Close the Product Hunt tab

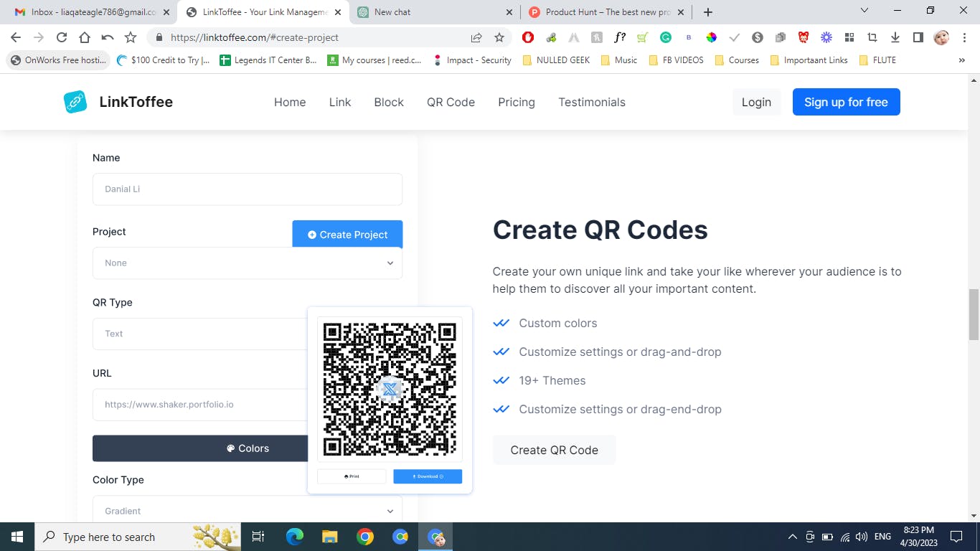coord(681,12)
